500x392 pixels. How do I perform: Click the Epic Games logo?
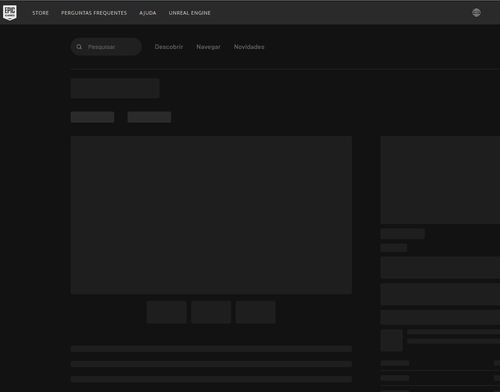point(10,13)
